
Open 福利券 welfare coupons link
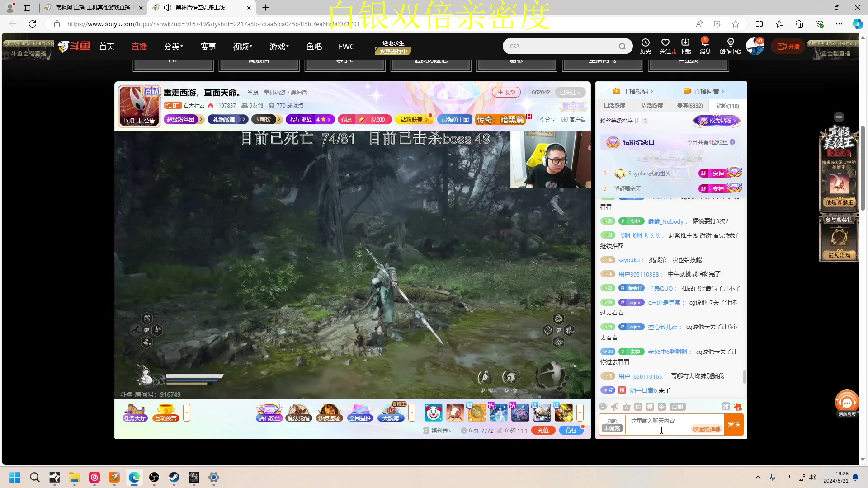pyautogui.click(x=437, y=431)
